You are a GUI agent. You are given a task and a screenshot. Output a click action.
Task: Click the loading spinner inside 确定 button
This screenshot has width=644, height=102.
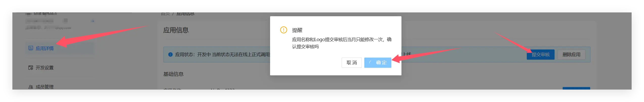point(371,63)
